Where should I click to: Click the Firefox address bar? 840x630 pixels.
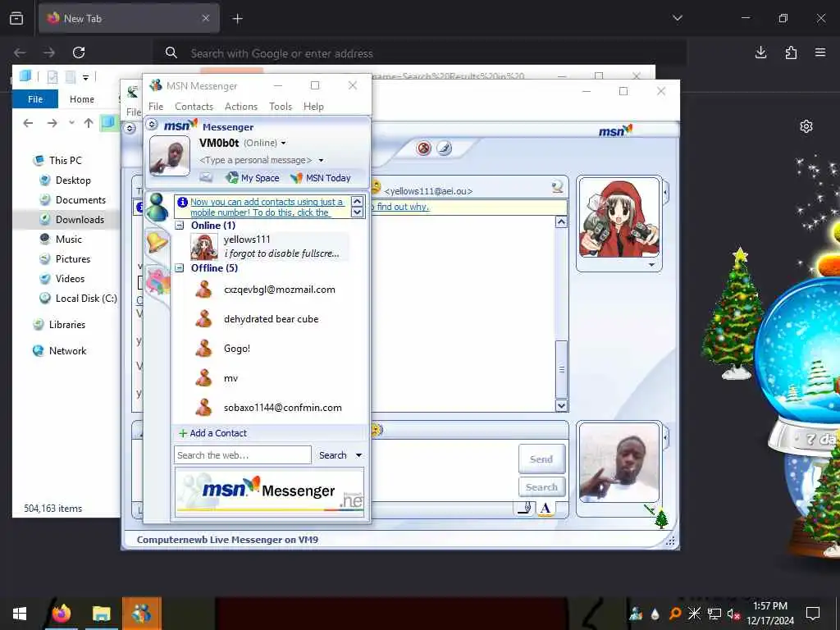420,53
